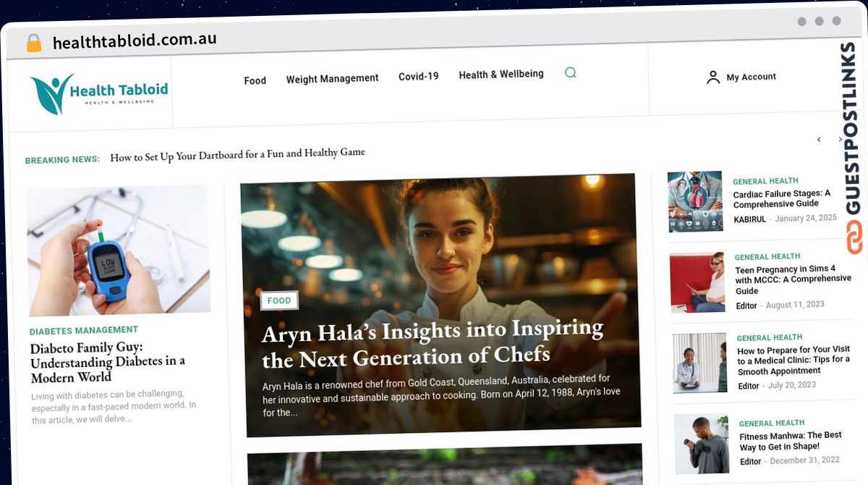Open Fitness Manhwa article title
The image size is (868, 485).
coord(791,441)
